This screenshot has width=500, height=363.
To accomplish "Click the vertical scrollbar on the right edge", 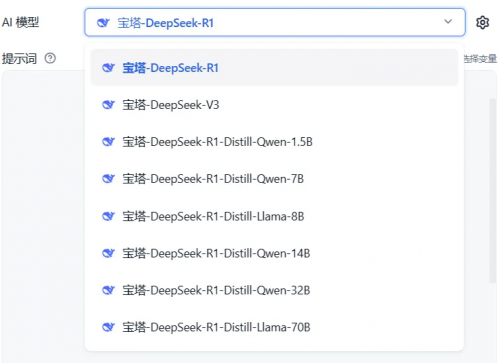I will coord(492,191).
